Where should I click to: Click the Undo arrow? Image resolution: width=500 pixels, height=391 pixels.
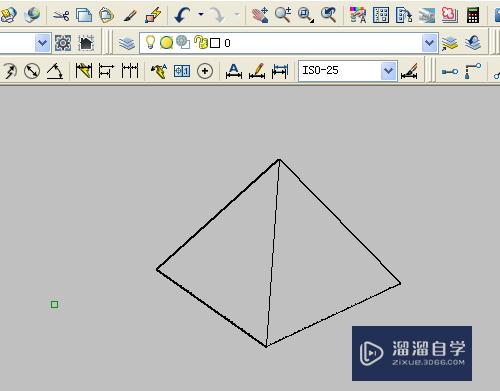pyautogui.click(x=183, y=15)
